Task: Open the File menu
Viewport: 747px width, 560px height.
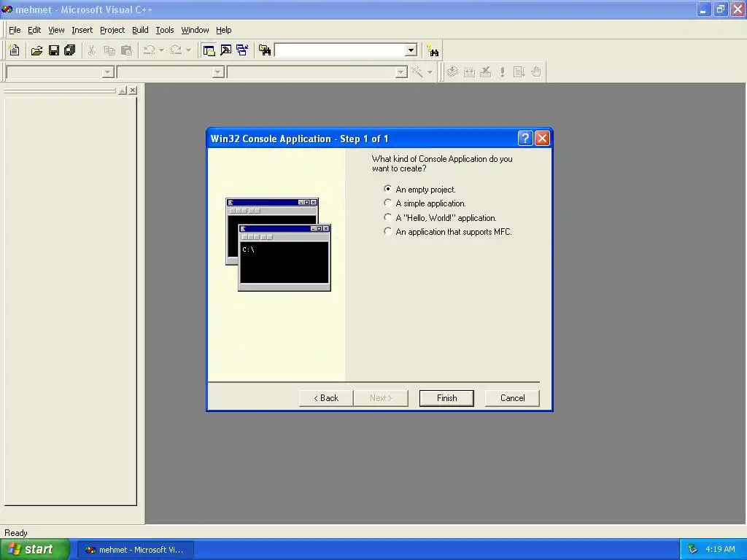Action: click(x=15, y=30)
